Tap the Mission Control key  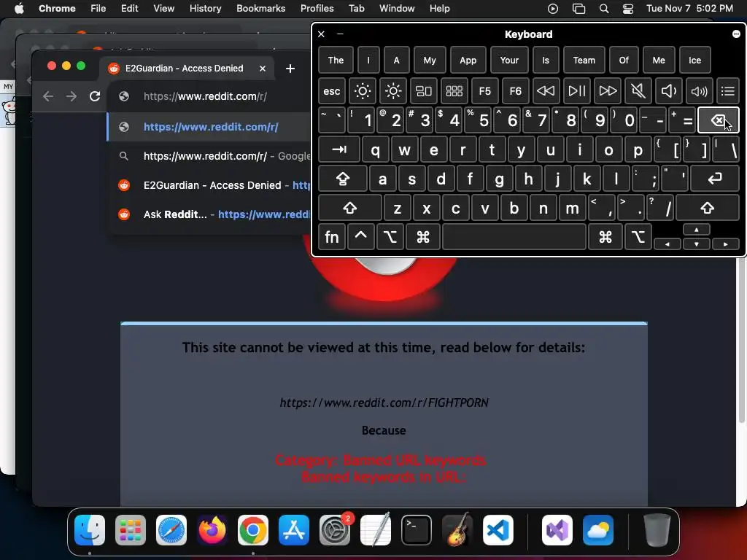tap(424, 90)
